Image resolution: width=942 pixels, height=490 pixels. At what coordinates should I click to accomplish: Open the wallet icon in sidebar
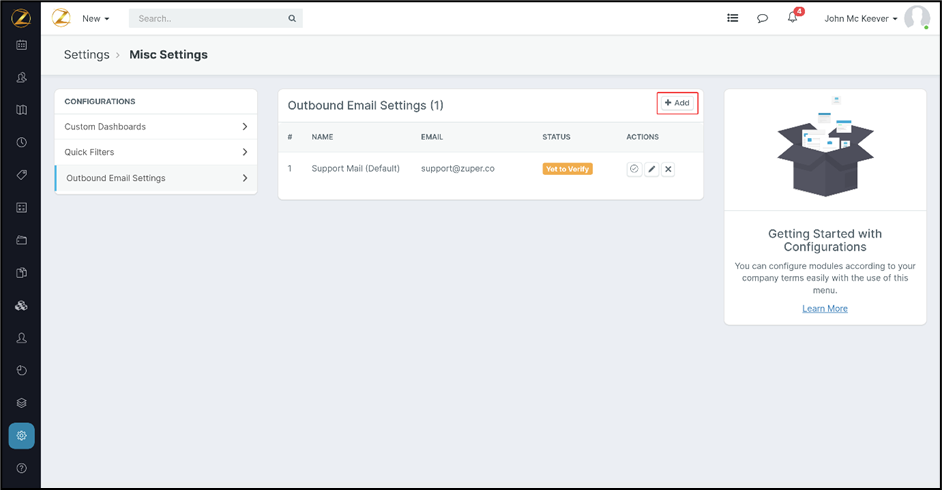pyautogui.click(x=22, y=240)
